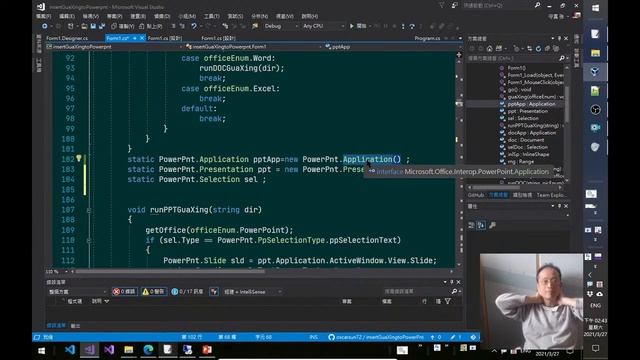This screenshot has width=640, height=360.
Task: Click the GitHub repository icon in status bar
Action: click(x=331, y=337)
